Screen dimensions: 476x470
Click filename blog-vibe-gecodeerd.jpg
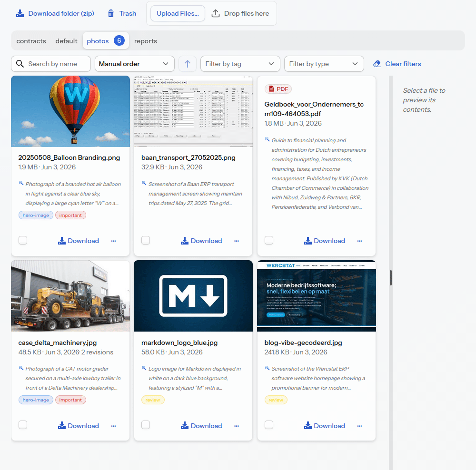(303, 343)
